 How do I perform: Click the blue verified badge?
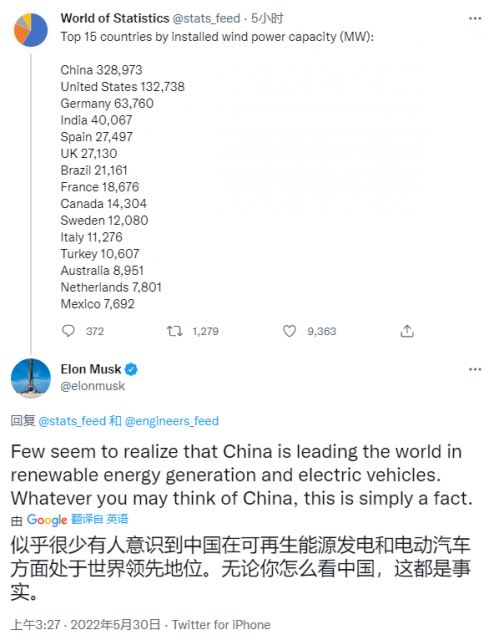pyautogui.click(x=131, y=369)
